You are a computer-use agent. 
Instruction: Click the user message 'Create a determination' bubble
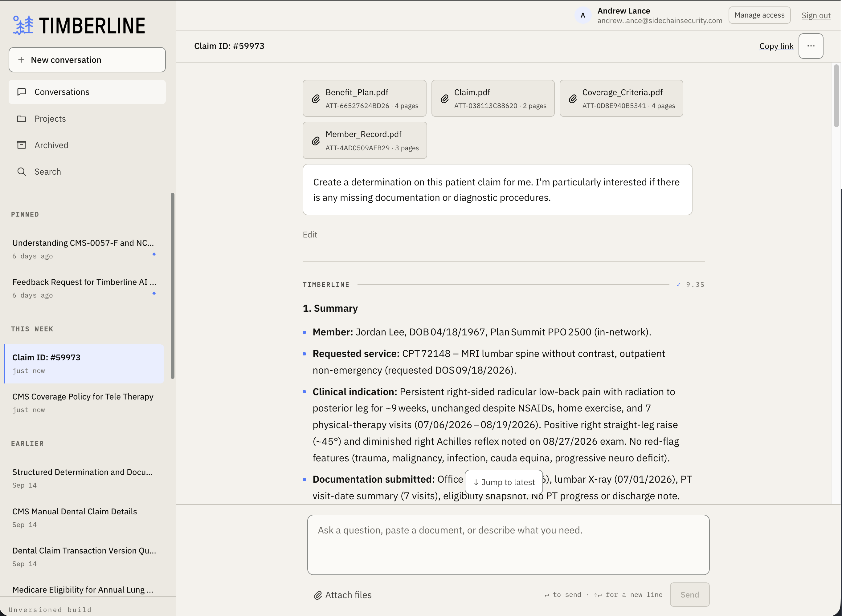[497, 189]
